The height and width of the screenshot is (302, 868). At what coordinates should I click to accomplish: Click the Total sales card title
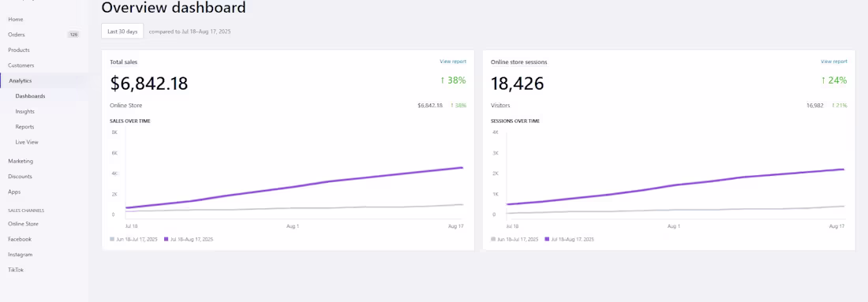click(124, 62)
